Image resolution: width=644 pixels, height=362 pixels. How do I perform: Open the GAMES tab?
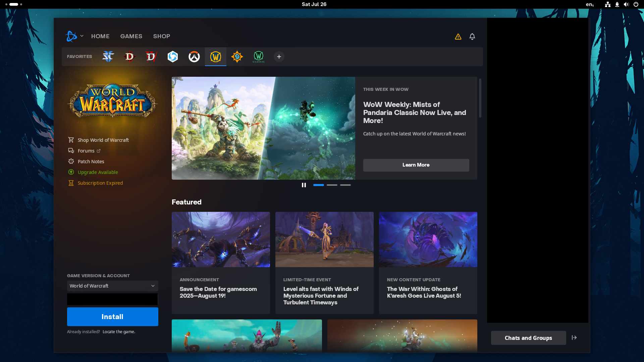pos(131,36)
